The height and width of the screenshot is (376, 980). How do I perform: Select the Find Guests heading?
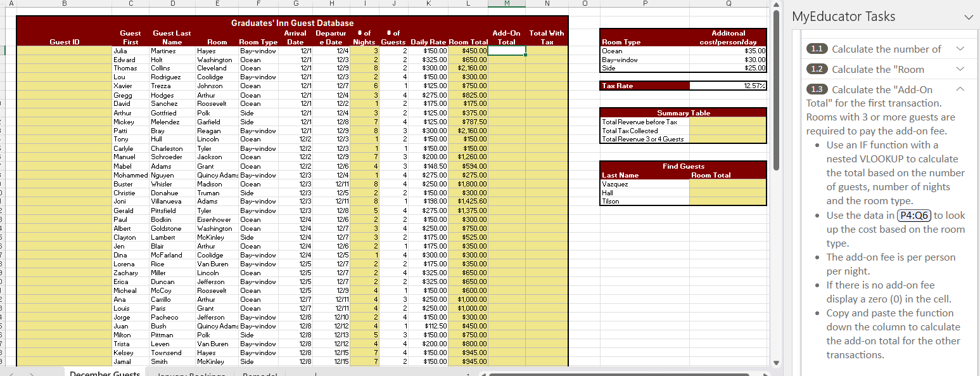[x=683, y=166]
